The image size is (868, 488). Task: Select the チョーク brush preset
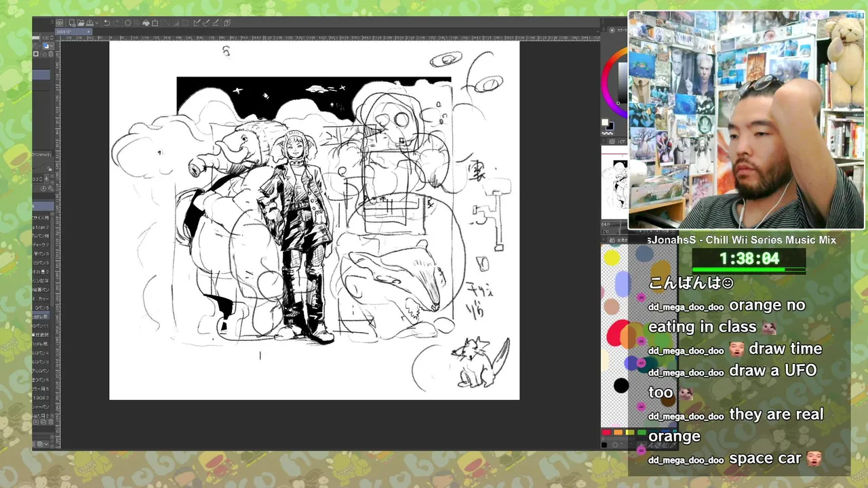tap(41, 245)
